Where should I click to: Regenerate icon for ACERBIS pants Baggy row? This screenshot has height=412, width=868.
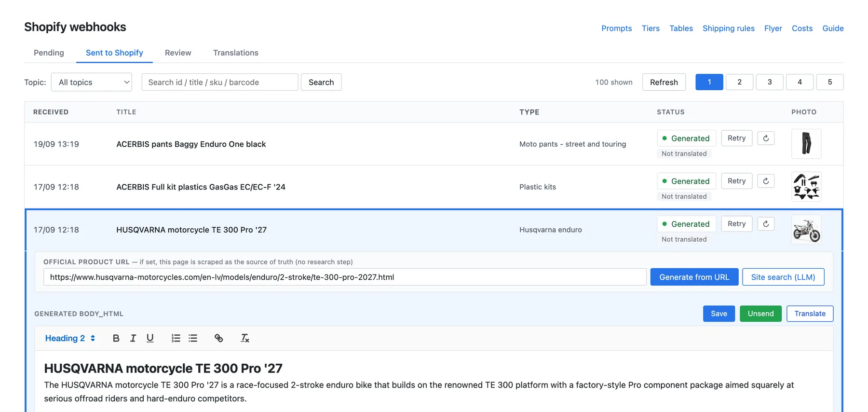(766, 138)
